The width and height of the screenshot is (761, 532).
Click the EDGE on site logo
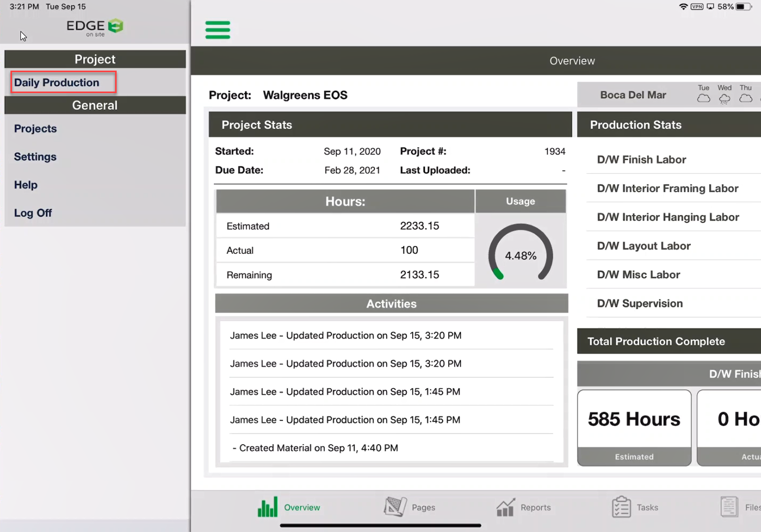pos(95,27)
